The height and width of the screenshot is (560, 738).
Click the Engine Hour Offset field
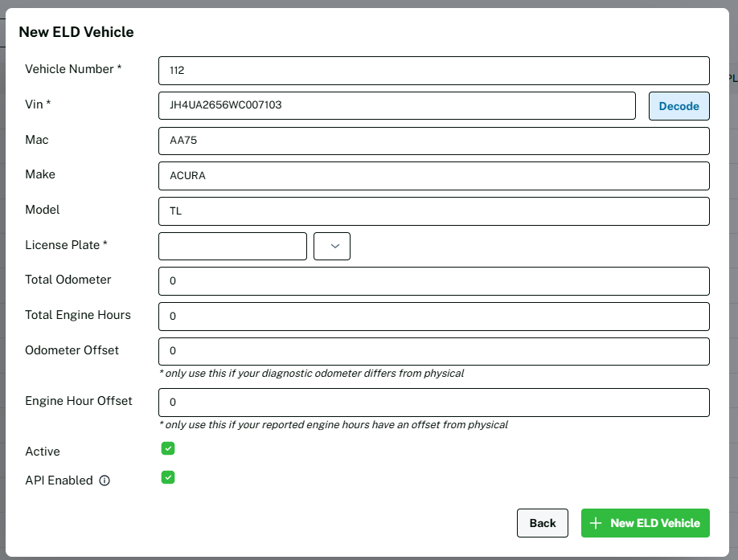tap(434, 403)
